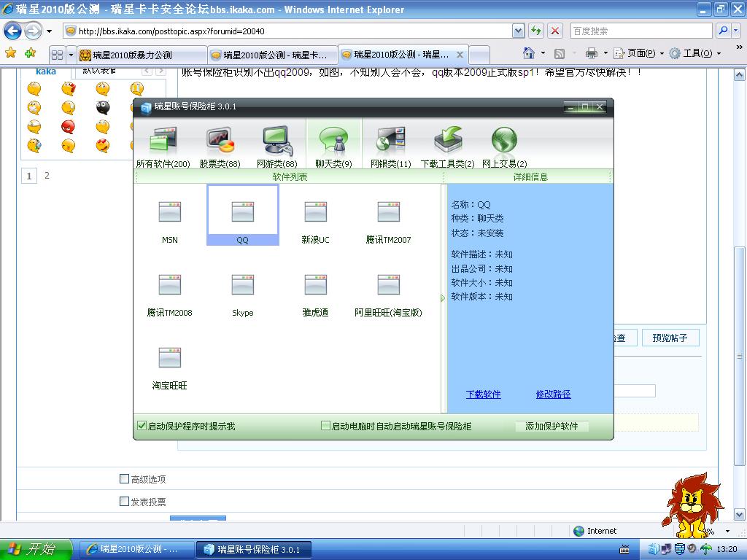The width and height of the screenshot is (747, 560).
Task: Open the 网银类(11) category
Action: [x=391, y=147]
